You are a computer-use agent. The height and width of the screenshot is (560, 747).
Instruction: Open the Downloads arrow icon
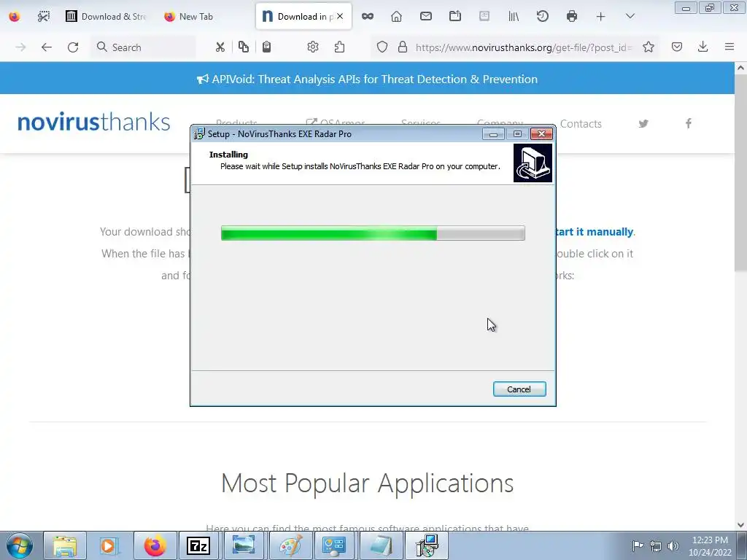pos(703,47)
